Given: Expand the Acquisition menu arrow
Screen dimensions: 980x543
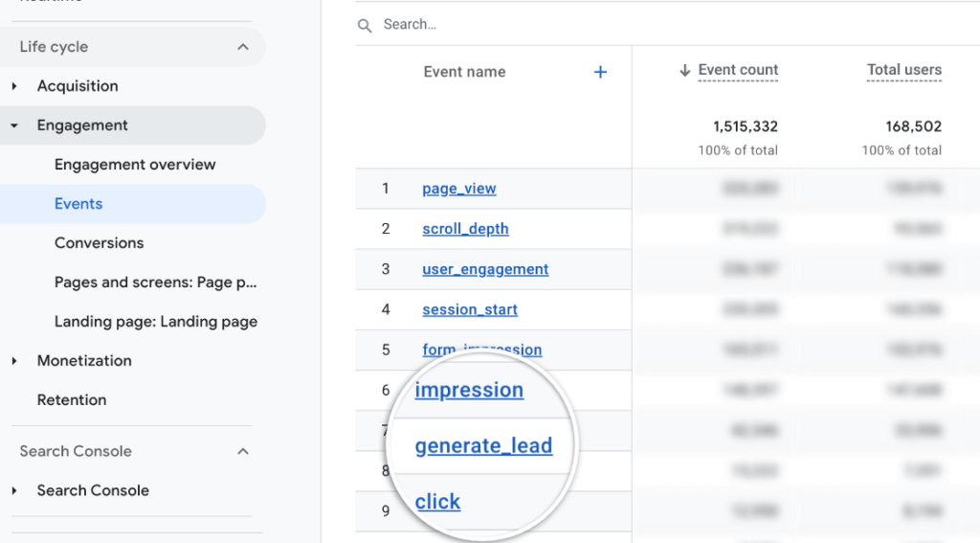Looking at the screenshot, I should tap(14, 86).
